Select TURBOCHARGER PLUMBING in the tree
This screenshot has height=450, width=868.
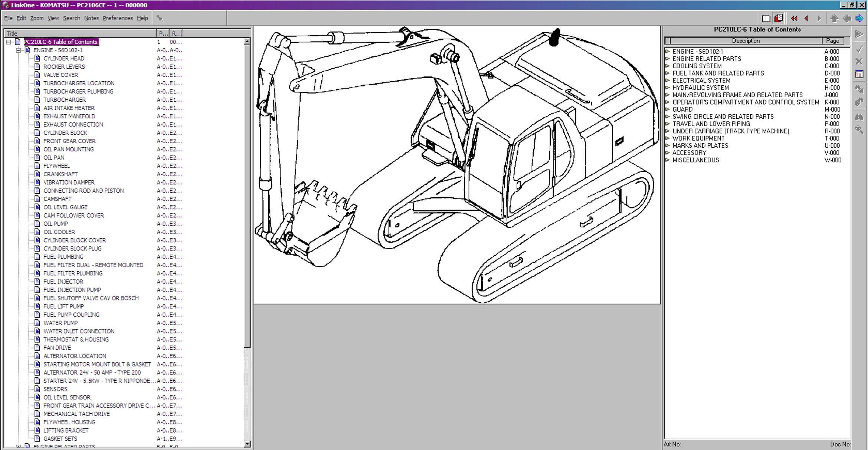pyautogui.click(x=78, y=91)
